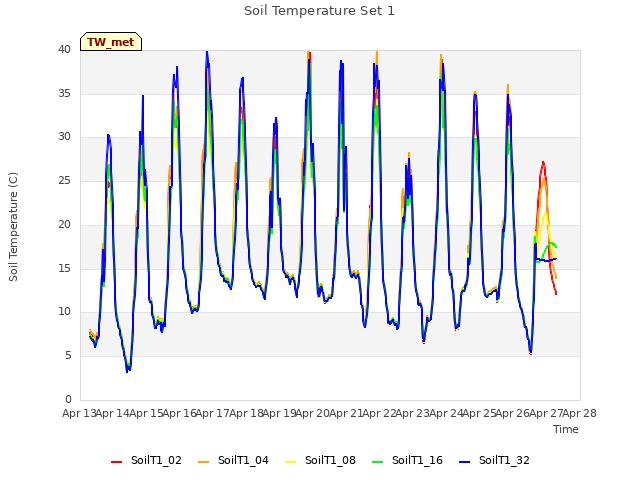The width and height of the screenshot is (640, 480).
Task: Click the Apr 18 x-axis tick label
Action: point(246,413)
